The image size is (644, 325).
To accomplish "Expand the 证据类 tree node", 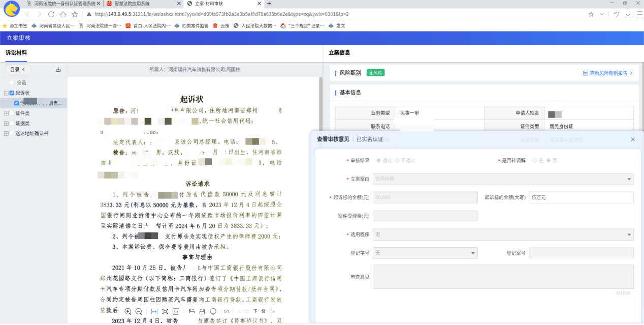I will pyautogui.click(x=6, y=123).
